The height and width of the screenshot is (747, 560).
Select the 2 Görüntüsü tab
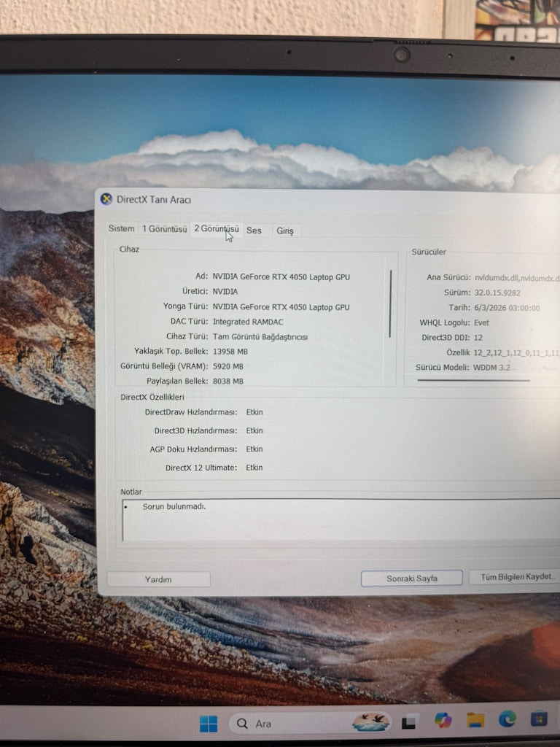click(x=217, y=229)
